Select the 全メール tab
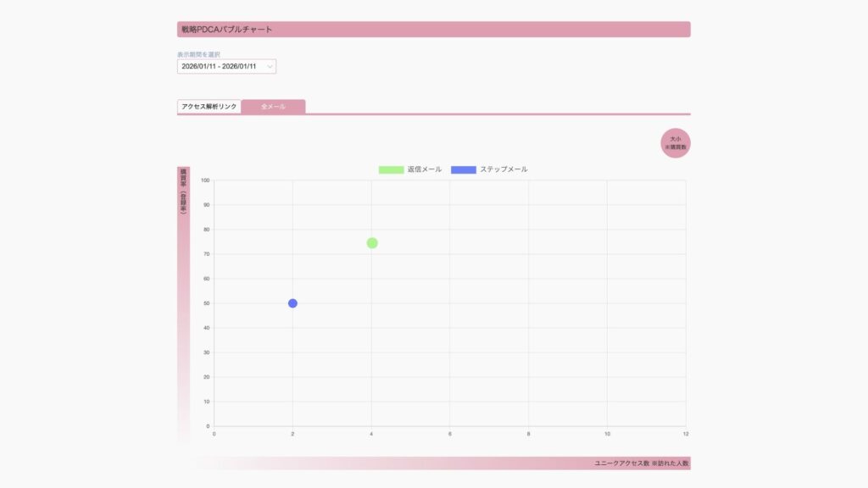Image resolution: width=868 pixels, height=488 pixels. (273, 107)
